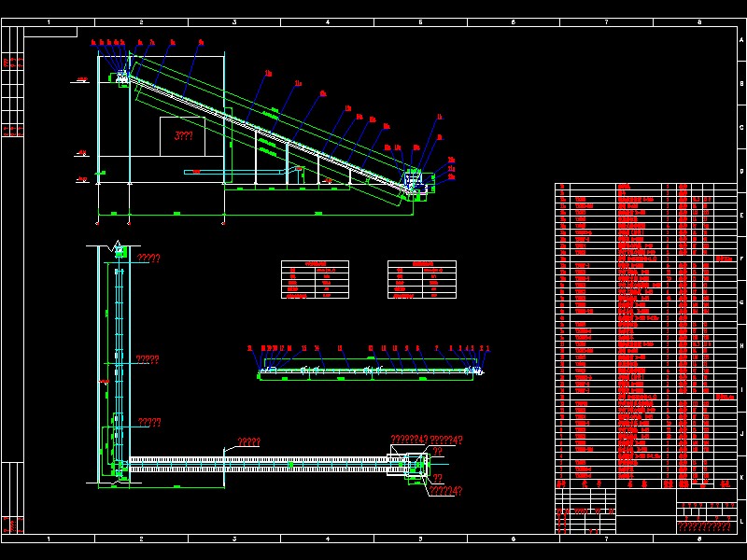
Task: Select the datum arrow at top of vertical section
Action: (117, 245)
